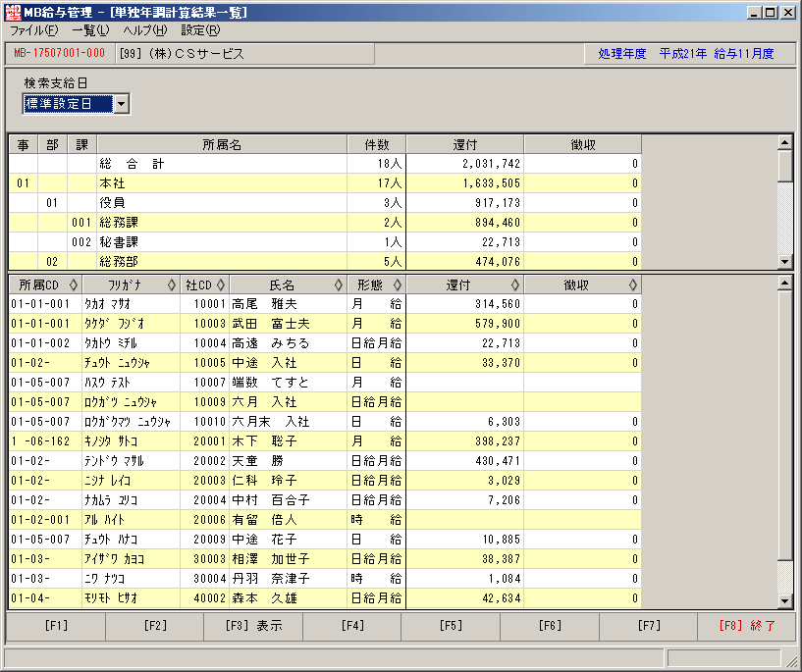Click the MB app icon in title bar

tap(13, 13)
